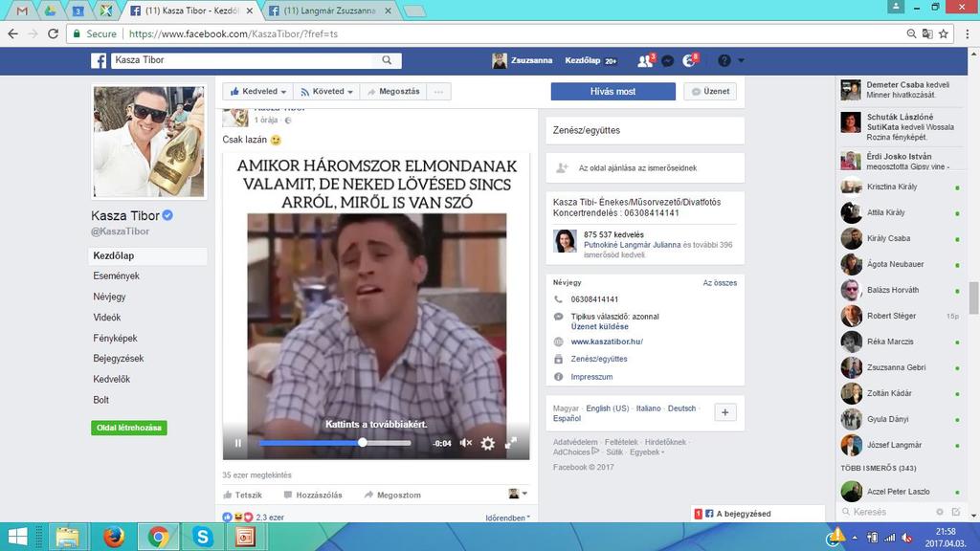
Task: Open video settings gear icon
Action: point(487,443)
